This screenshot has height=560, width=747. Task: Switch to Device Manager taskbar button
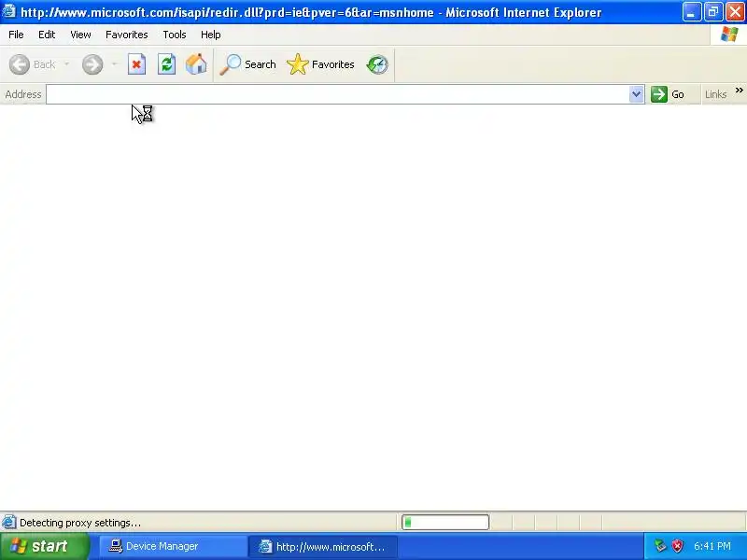click(173, 546)
